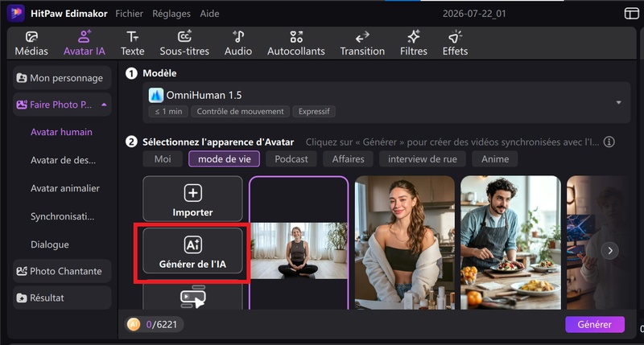Open Photo Chantante section
The image size is (644, 345).
(x=62, y=271)
